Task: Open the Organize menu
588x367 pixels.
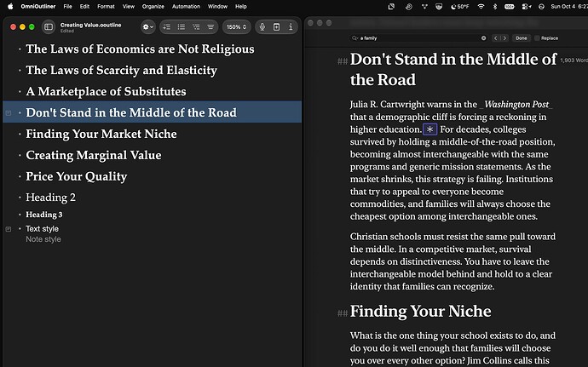Action: coord(153,6)
